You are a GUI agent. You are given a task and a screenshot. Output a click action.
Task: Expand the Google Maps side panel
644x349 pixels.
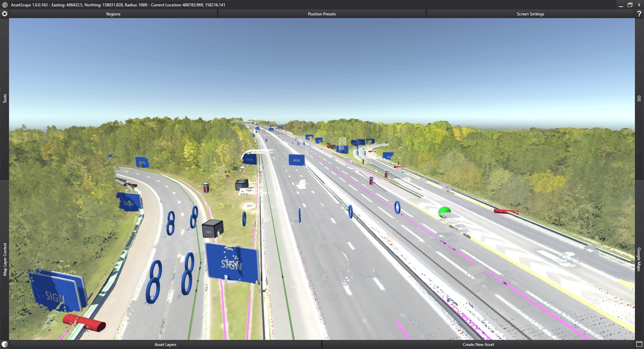click(639, 259)
